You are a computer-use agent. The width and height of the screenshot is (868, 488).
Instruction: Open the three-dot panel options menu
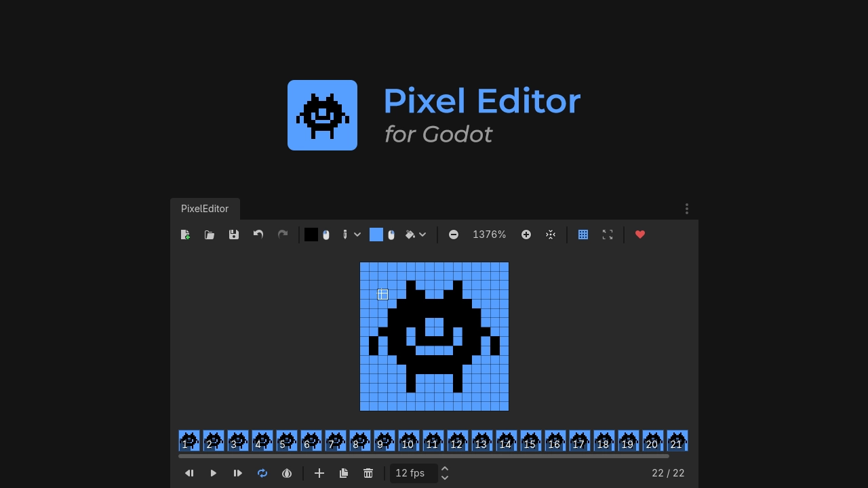tap(687, 209)
